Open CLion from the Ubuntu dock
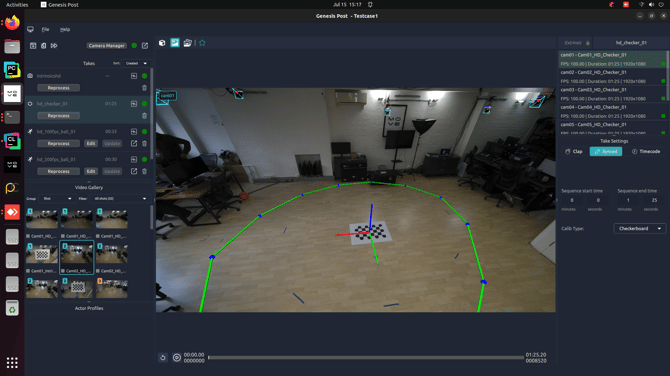The height and width of the screenshot is (376, 670). pos(12,141)
